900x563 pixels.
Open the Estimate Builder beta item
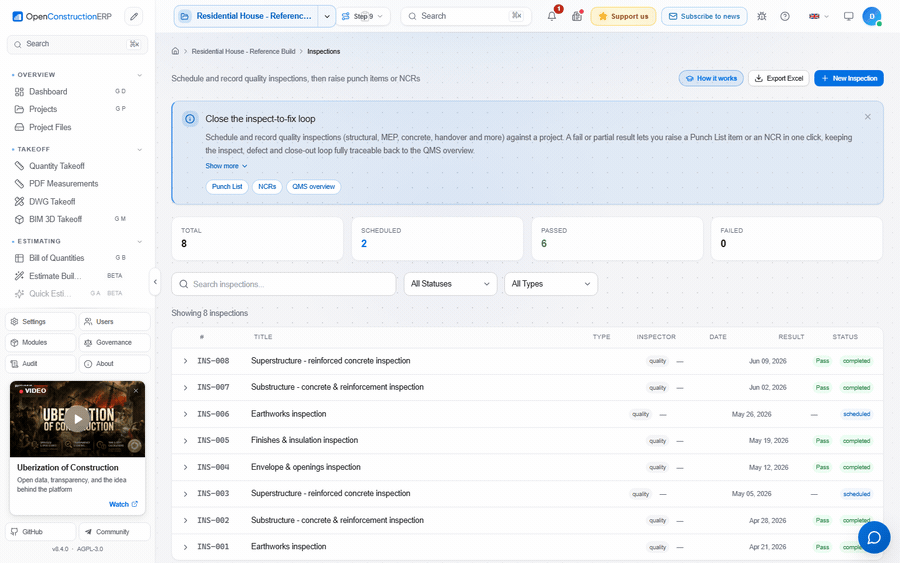[77, 276]
